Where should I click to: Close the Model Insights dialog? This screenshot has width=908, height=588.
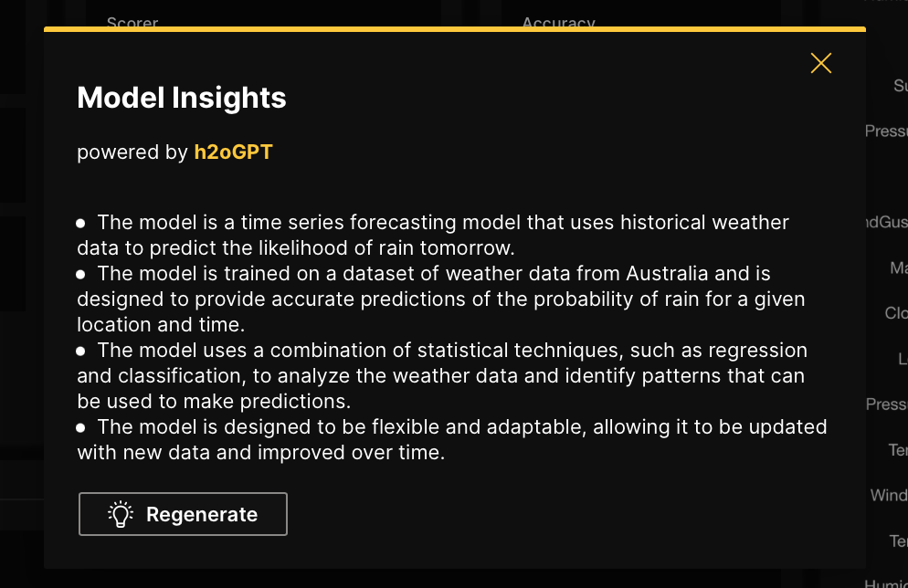pyautogui.click(x=820, y=62)
